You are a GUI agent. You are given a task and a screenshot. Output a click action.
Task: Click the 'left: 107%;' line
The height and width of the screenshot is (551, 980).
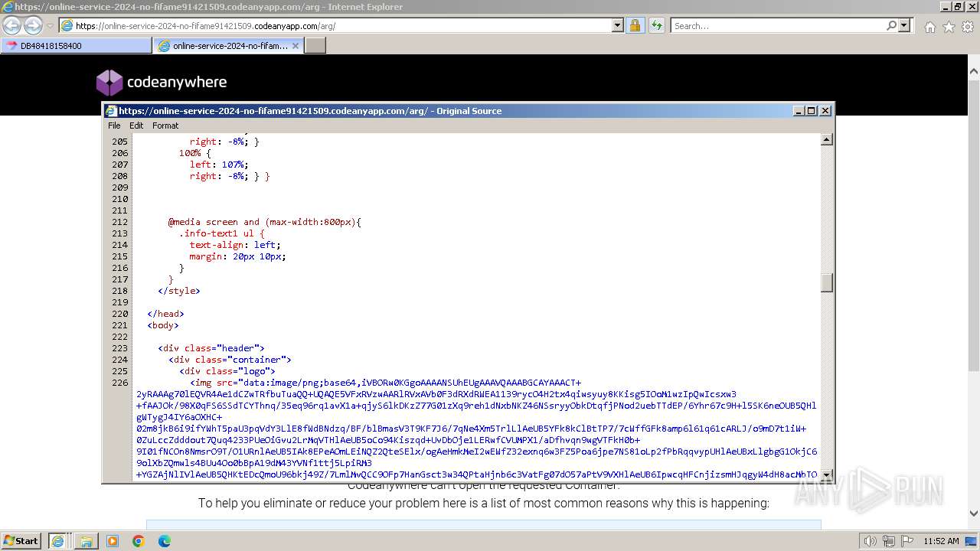pos(219,165)
